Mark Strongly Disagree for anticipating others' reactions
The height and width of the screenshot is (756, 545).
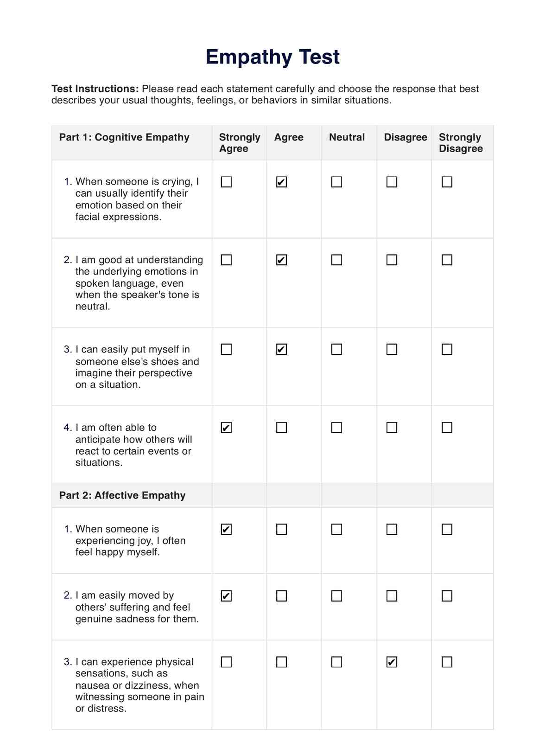pos(447,428)
